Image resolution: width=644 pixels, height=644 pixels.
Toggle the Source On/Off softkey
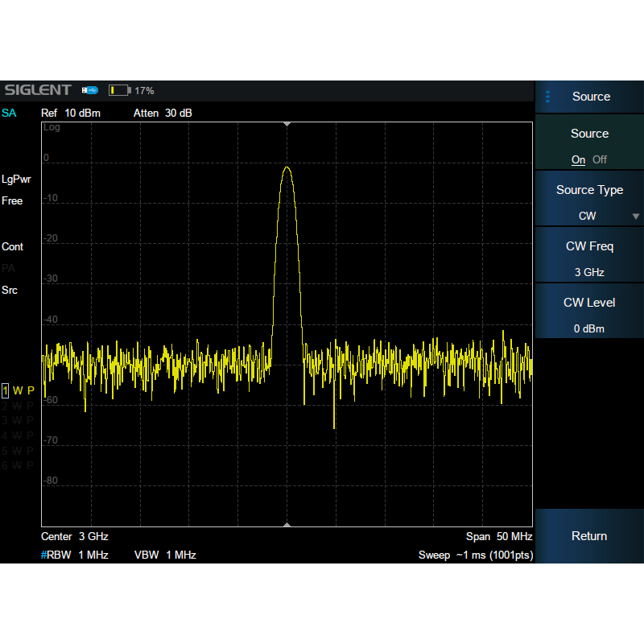point(589,146)
